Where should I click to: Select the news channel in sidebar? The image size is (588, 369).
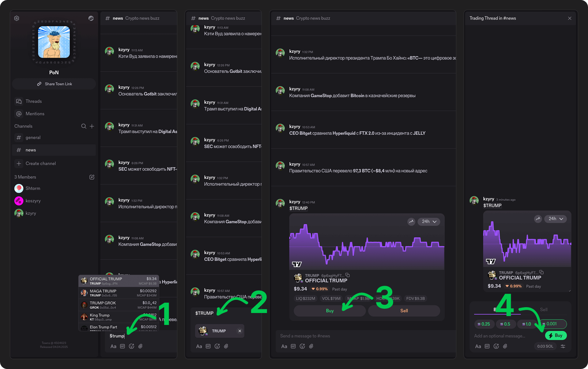[x=54, y=150]
